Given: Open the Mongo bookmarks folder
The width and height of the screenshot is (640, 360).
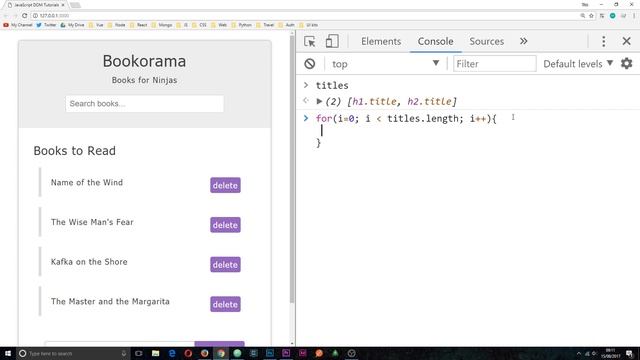Looking at the screenshot, I should click(x=162, y=25).
